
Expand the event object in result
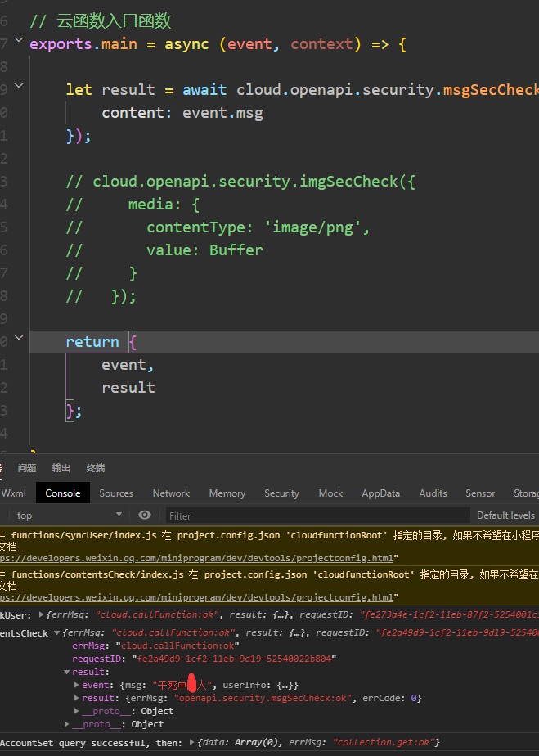point(76,685)
